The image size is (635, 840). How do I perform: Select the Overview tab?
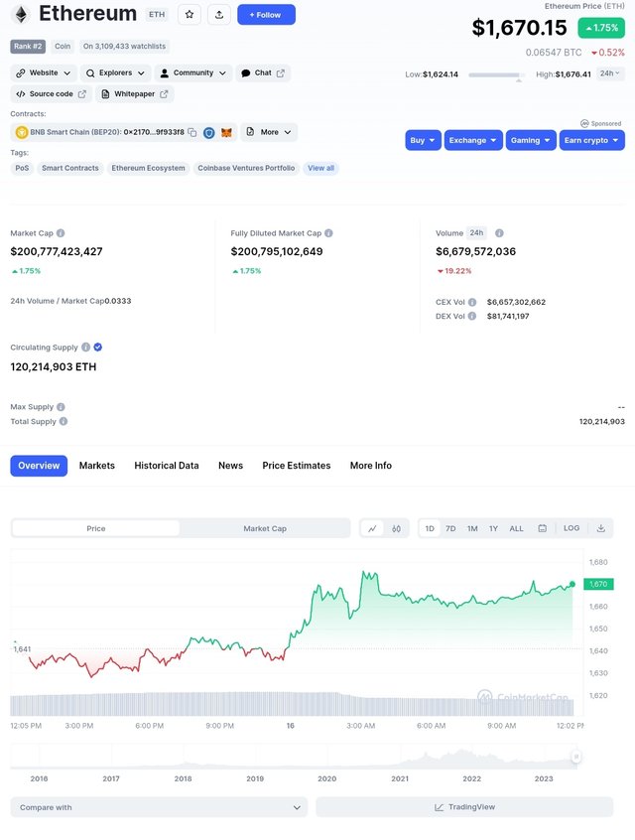pos(39,466)
